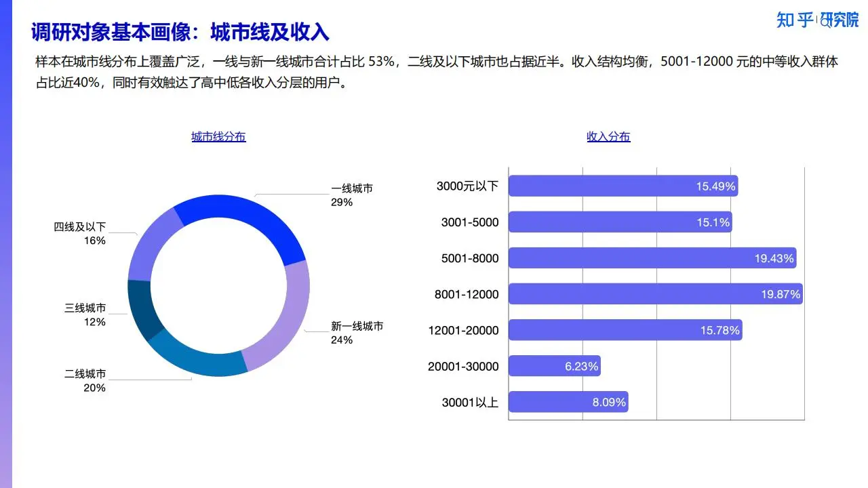Expand the 收入分布 chart section
This screenshot has width=868, height=488.
tap(608, 136)
